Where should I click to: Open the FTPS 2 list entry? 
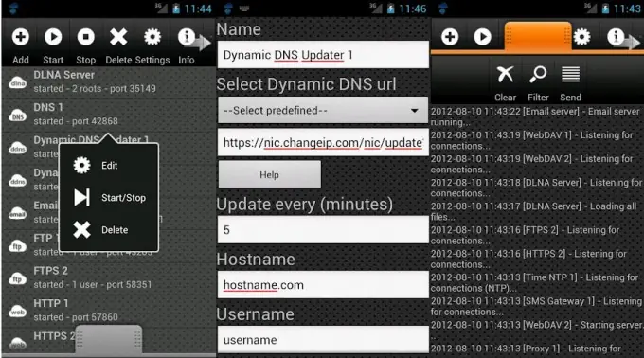[109, 278]
